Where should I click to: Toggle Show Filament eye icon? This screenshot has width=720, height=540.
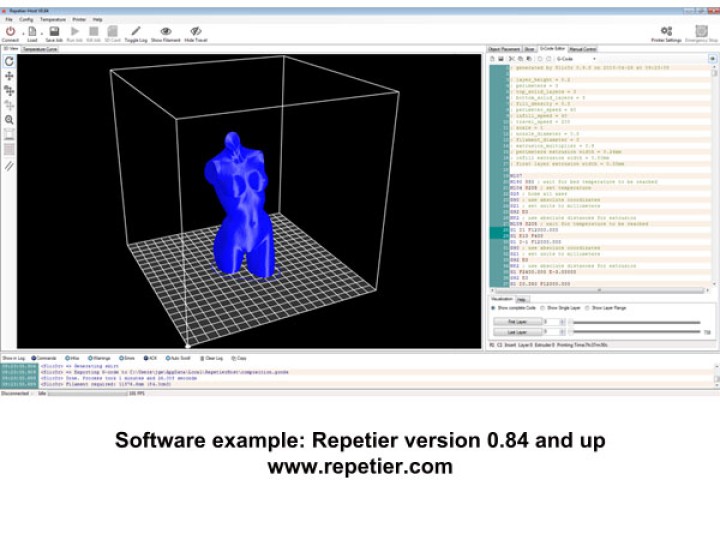[x=166, y=31]
